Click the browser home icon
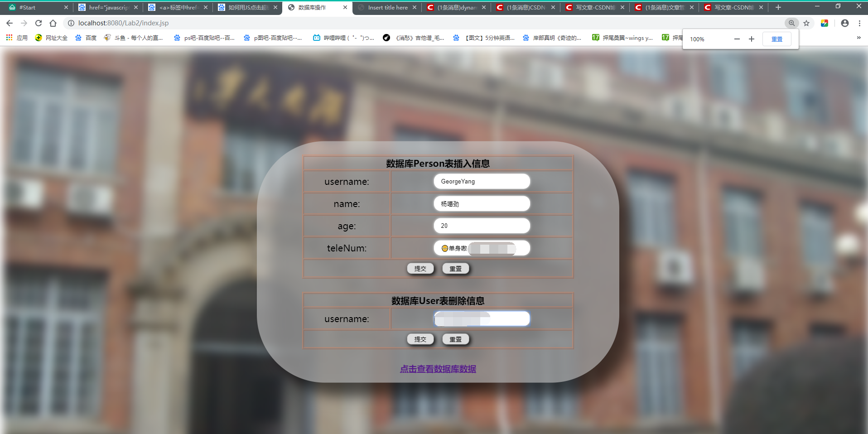 [x=53, y=23]
